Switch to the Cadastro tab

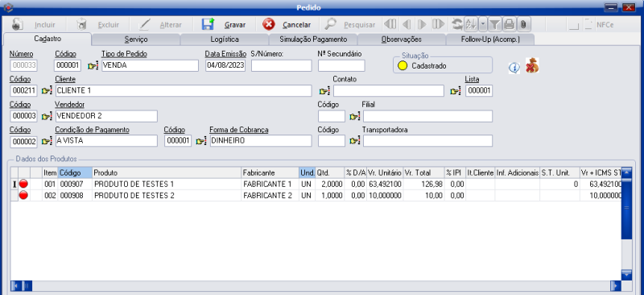click(47, 39)
